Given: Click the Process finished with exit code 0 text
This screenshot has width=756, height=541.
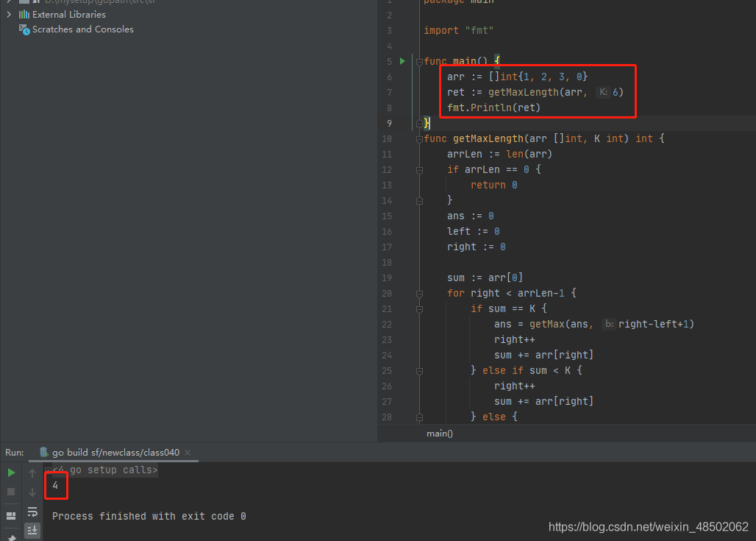Looking at the screenshot, I should coord(149,516).
